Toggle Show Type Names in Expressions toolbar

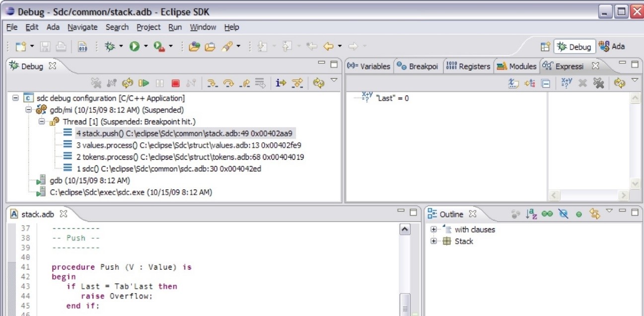513,83
